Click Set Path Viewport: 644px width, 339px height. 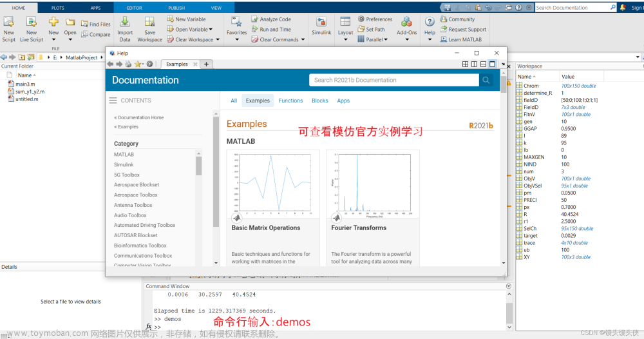(372, 29)
